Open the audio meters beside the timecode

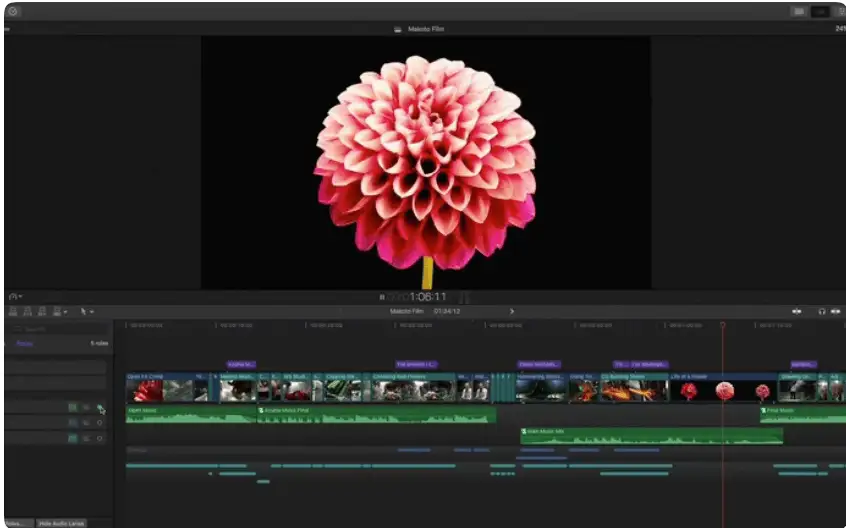click(465, 297)
